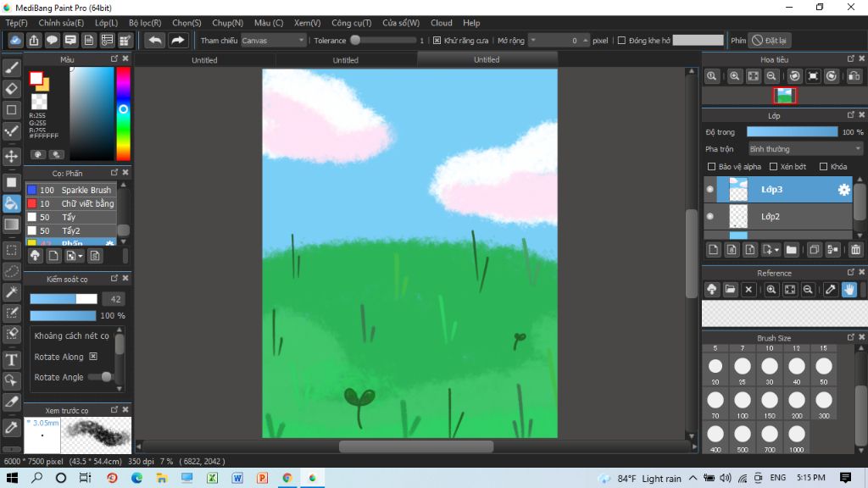Select the Lasso tool
The image size is (868, 488).
12,271
